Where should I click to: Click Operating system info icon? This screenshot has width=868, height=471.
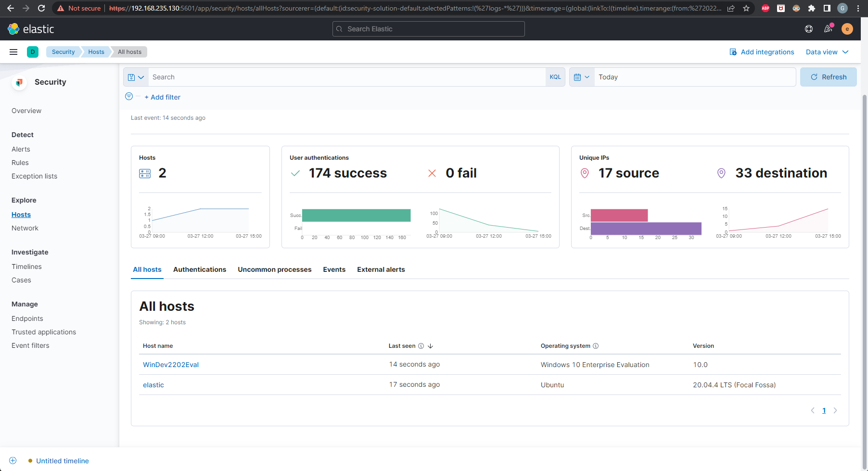pyautogui.click(x=596, y=346)
